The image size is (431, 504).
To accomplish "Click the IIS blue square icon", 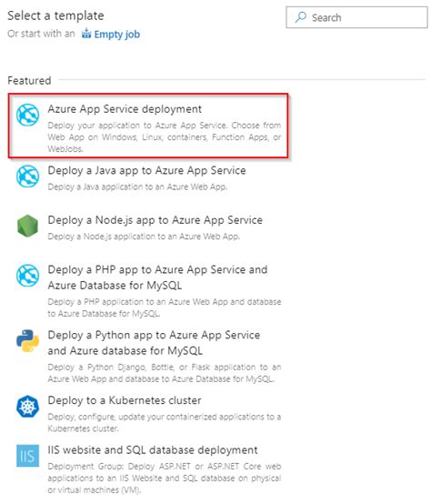I will pos(27,456).
